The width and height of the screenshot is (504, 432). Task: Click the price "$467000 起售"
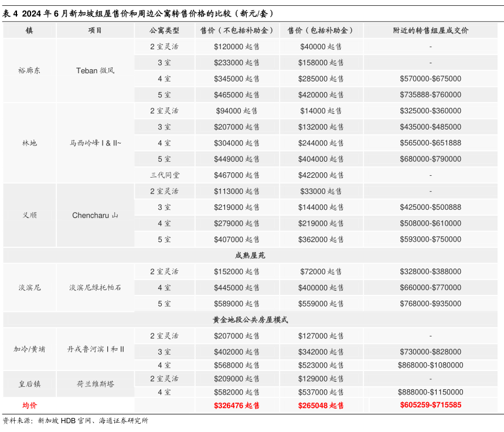coord(237,175)
